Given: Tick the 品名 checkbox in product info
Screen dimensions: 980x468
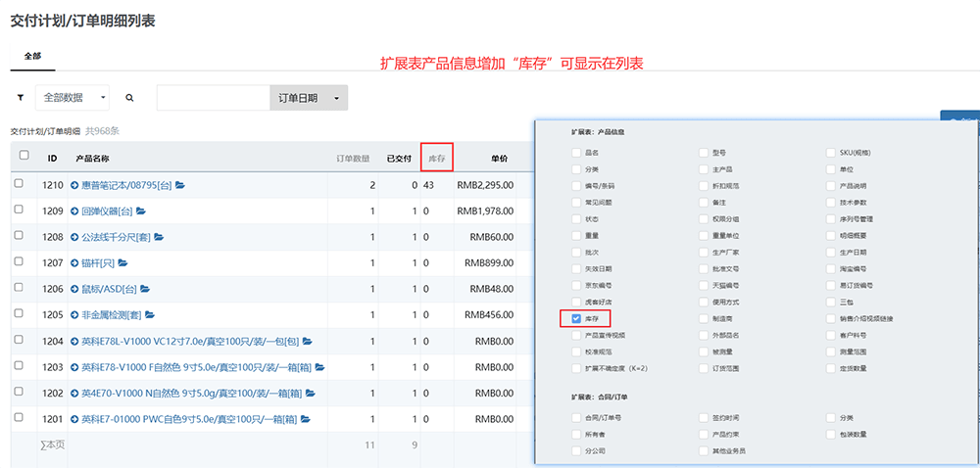Looking at the screenshot, I should tap(575, 153).
